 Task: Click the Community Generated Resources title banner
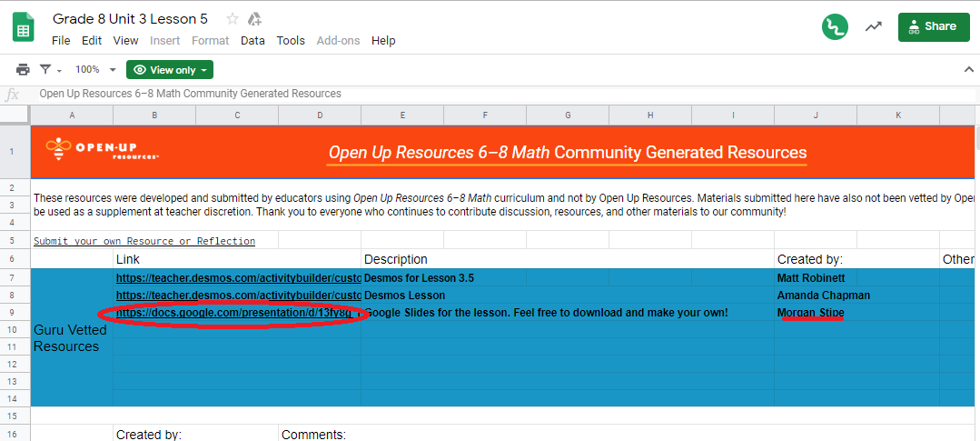[x=568, y=153]
